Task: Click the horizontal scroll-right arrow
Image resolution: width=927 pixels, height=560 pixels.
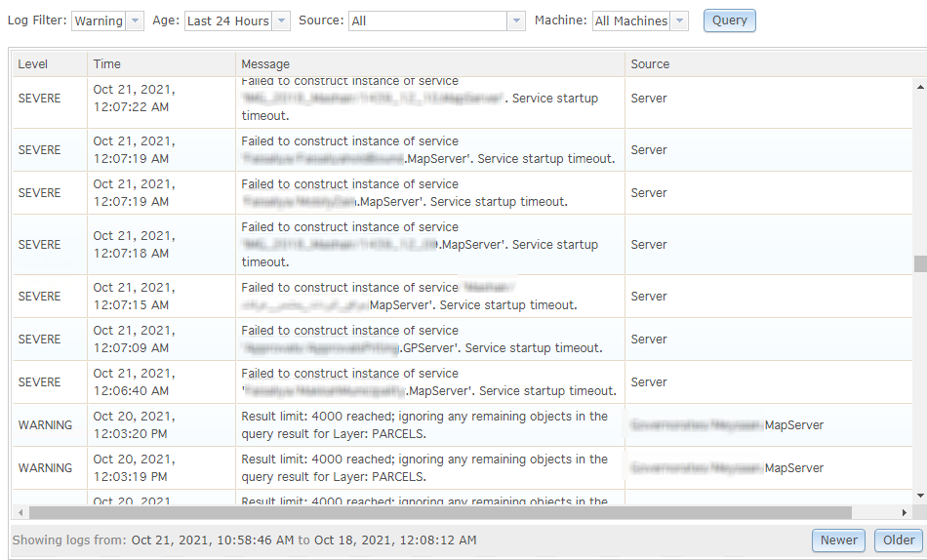Action: [905, 512]
